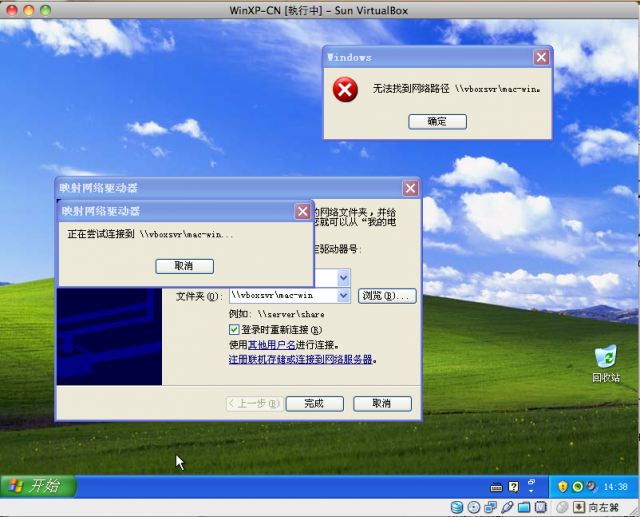
Task: Click the VirtualBox optical disc (CD/DVD) icon
Action: point(473,508)
